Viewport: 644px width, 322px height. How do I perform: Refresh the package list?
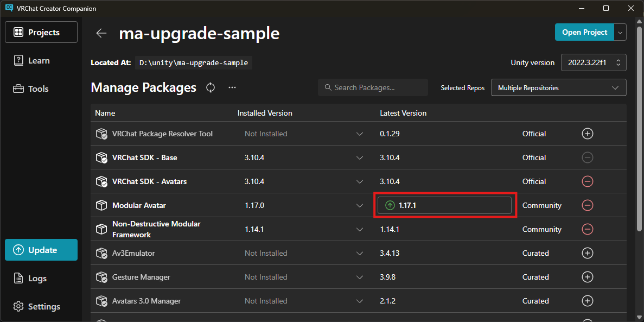[x=211, y=87]
